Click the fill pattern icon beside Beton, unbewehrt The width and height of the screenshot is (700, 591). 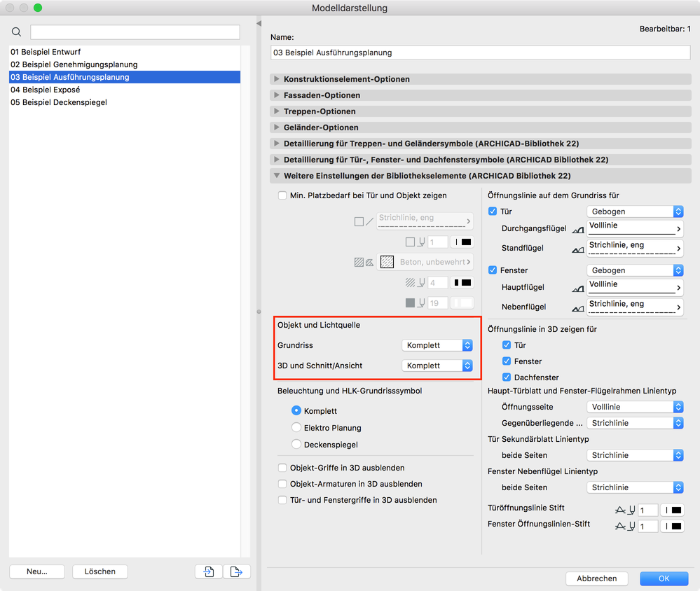pyautogui.click(x=387, y=262)
